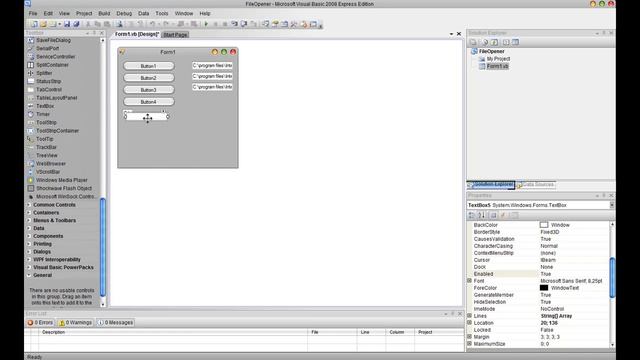The height and width of the screenshot is (360, 640).
Task: Click the green Start Debugging play icon
Action: point(206,24)
